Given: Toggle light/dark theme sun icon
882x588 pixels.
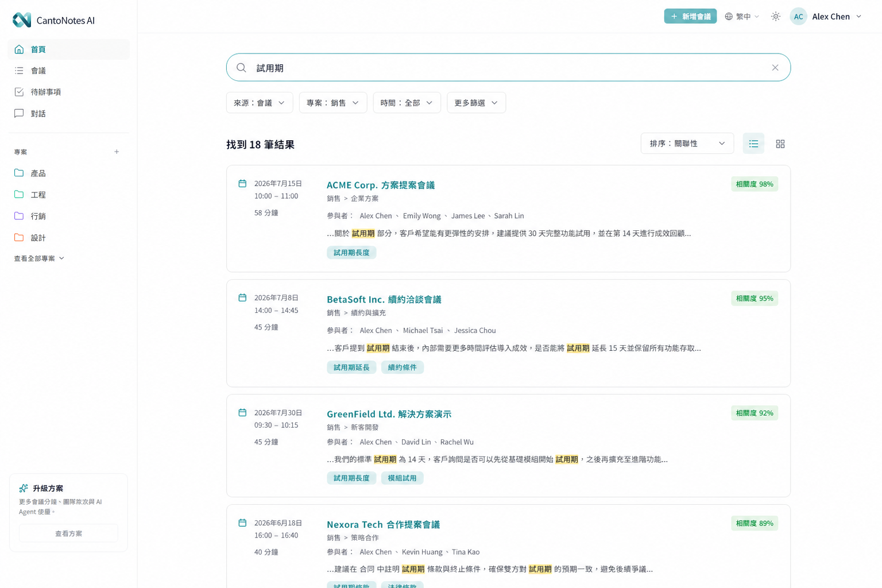Looking at the screenshot, I should click(x=776, y=17).
